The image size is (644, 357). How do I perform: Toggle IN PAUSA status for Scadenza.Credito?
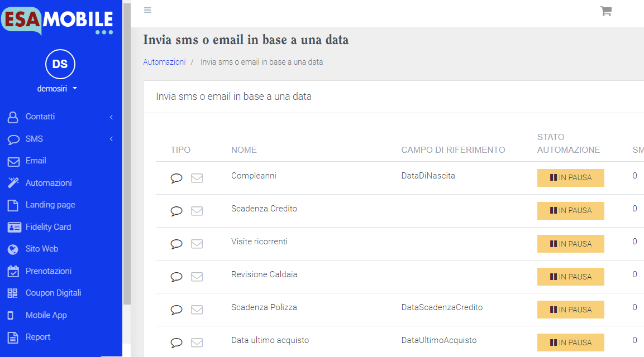click(x=570, y=210)
